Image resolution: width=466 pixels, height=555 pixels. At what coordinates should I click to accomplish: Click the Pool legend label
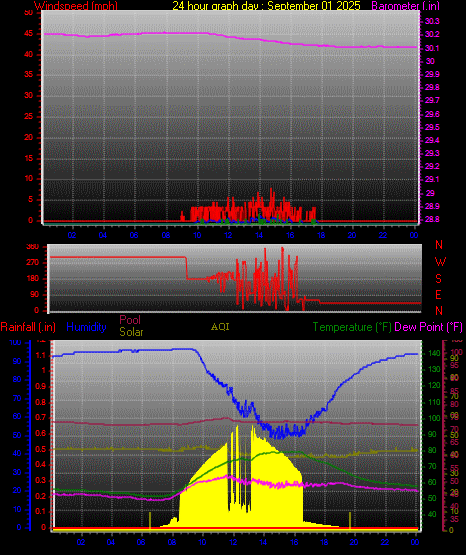(130, 320)
